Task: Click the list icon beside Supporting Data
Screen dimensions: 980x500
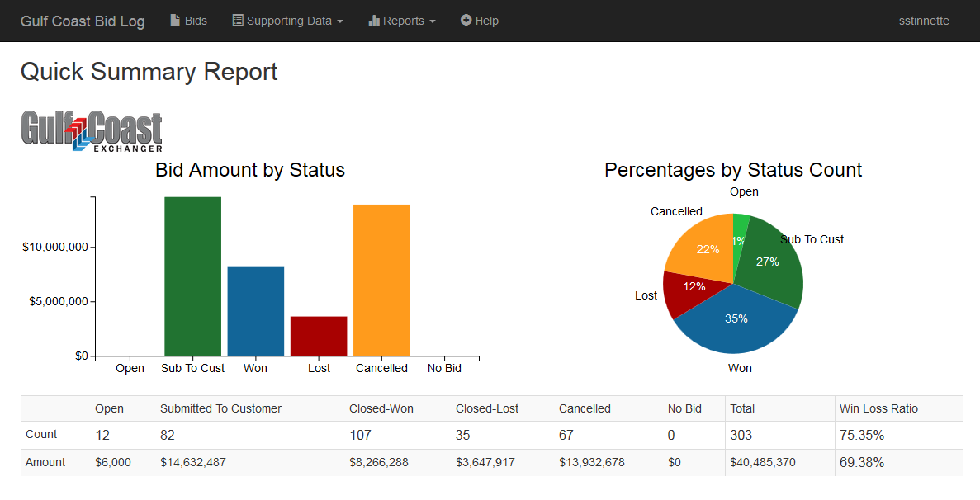Action: point(239,20)
